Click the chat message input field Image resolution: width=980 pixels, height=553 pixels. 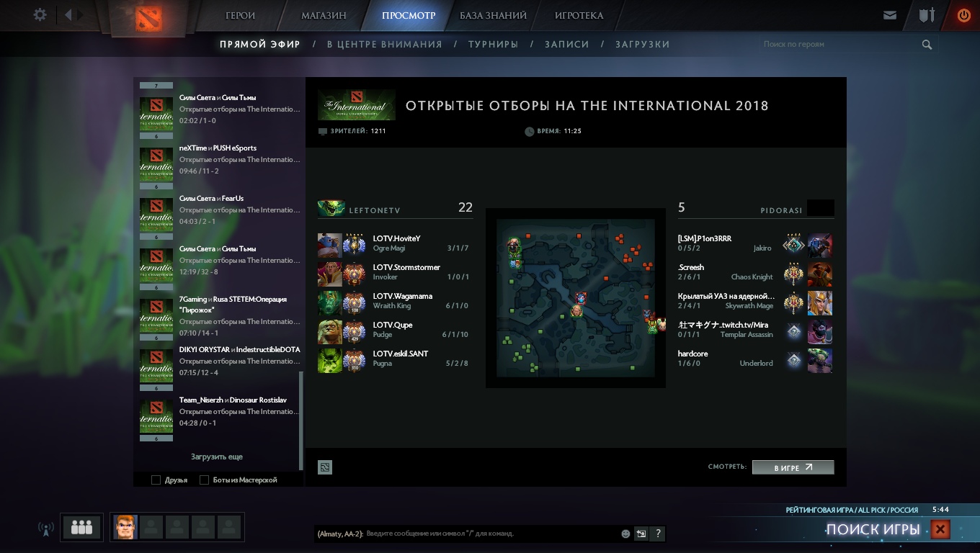tap(490, 534)
